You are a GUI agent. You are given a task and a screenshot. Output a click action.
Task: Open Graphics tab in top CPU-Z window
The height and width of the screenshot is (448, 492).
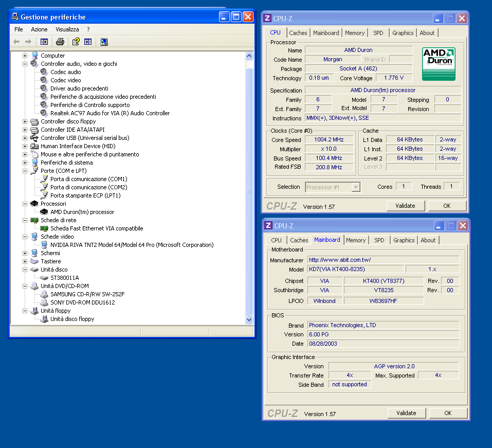403,33
